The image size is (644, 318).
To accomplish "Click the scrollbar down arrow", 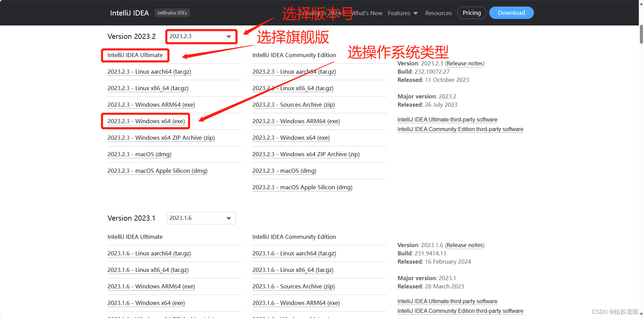I will [x=641, y=315].
